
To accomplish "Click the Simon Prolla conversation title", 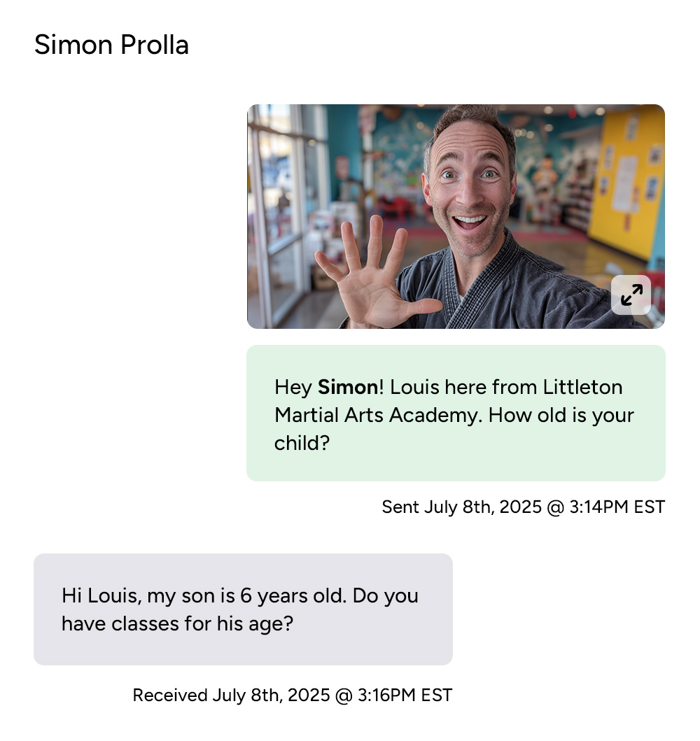I will [111, 45].
